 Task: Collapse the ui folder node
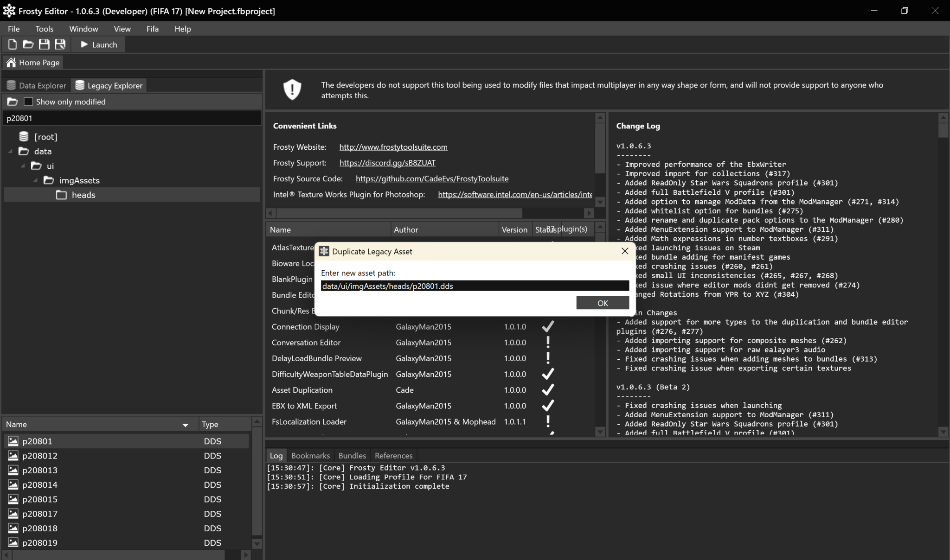[23, 166]
